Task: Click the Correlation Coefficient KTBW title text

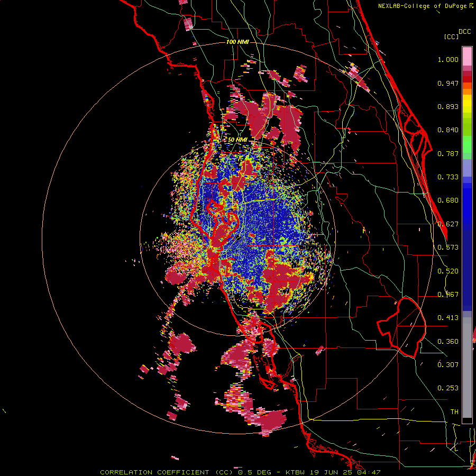Action: point(240,472)
